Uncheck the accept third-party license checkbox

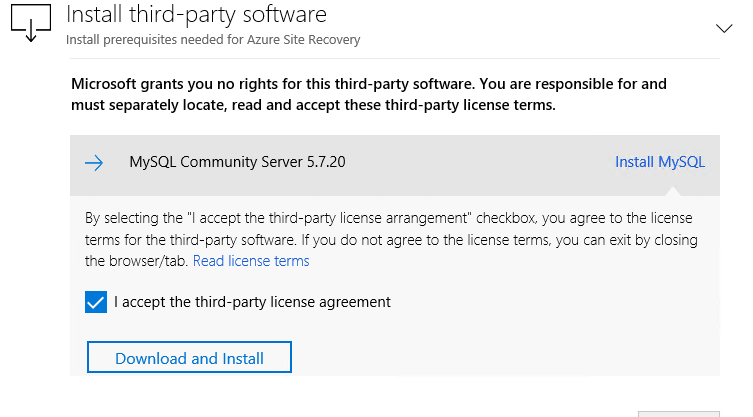point(96,302)
